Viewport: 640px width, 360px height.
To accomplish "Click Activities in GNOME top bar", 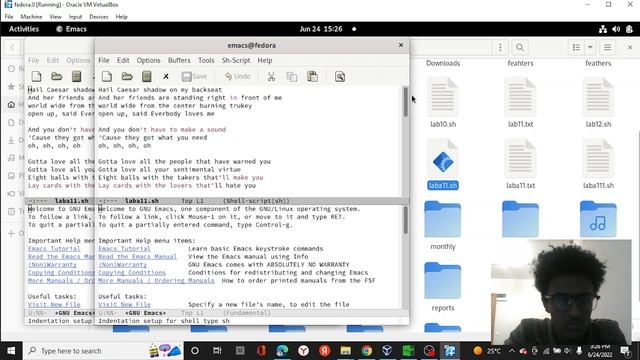I will (24, 29).
